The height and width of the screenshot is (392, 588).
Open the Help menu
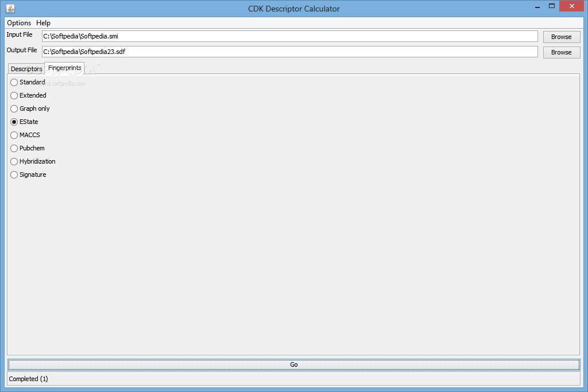43,23
